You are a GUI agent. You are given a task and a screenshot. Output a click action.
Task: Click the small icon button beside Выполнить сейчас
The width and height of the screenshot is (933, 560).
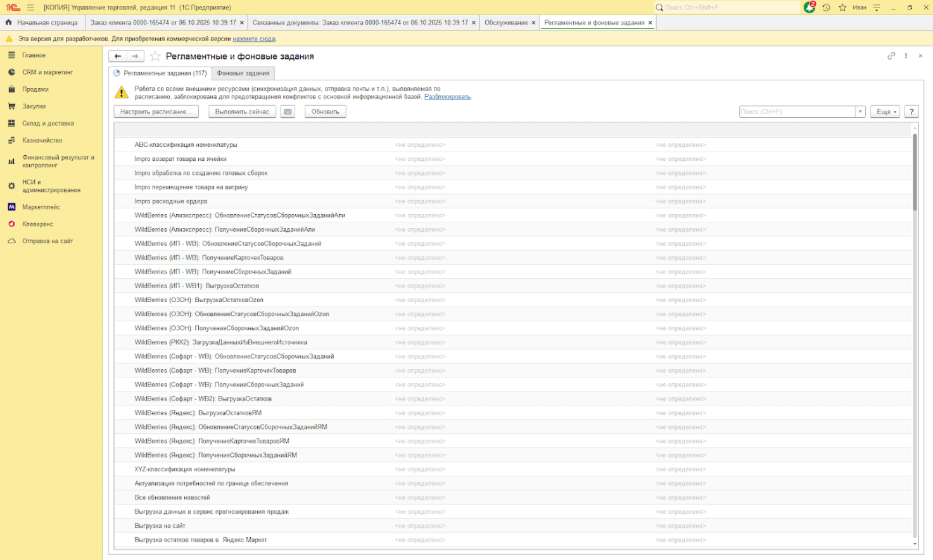(x=288, y=111)
